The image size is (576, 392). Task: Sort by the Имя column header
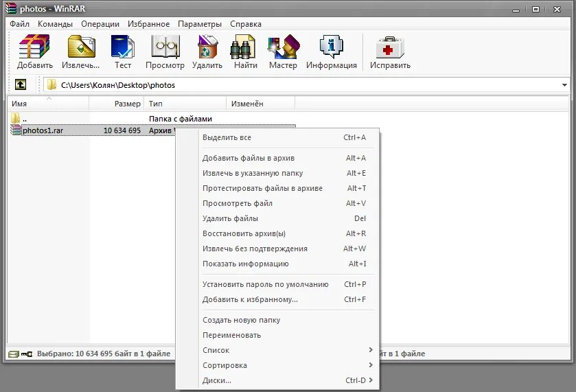48,104
